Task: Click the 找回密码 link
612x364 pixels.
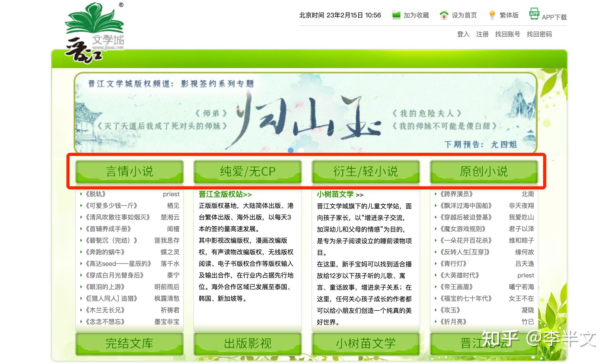Action: click(539, 34)
